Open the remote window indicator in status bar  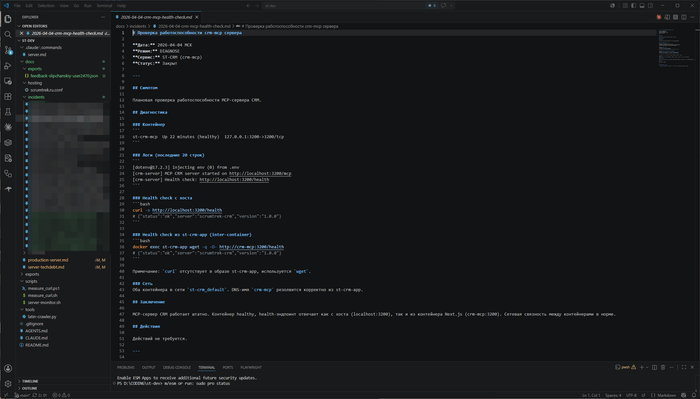[5, 395]
